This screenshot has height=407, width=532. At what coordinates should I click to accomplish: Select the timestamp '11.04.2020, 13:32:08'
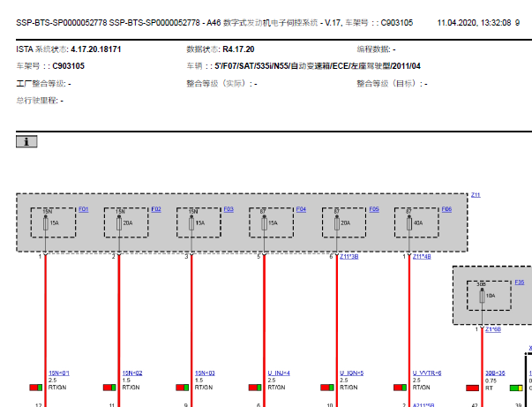point(474,23)
